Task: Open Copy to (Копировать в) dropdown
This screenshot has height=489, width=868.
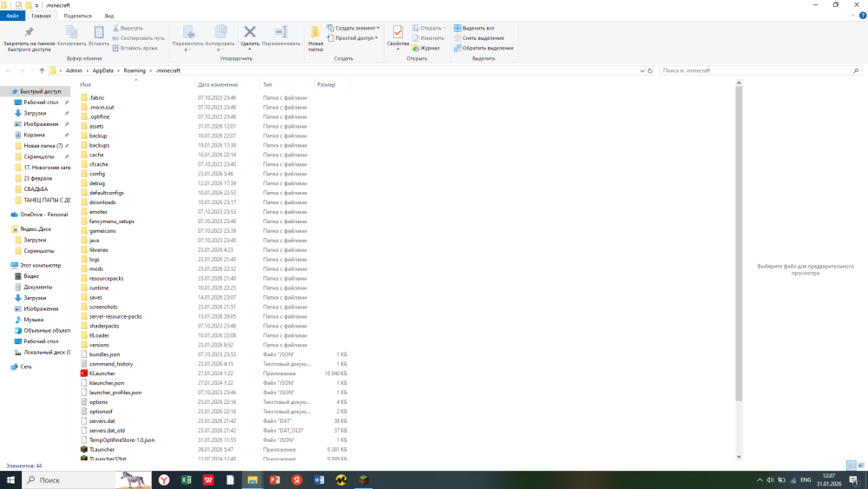Action: 220,39
